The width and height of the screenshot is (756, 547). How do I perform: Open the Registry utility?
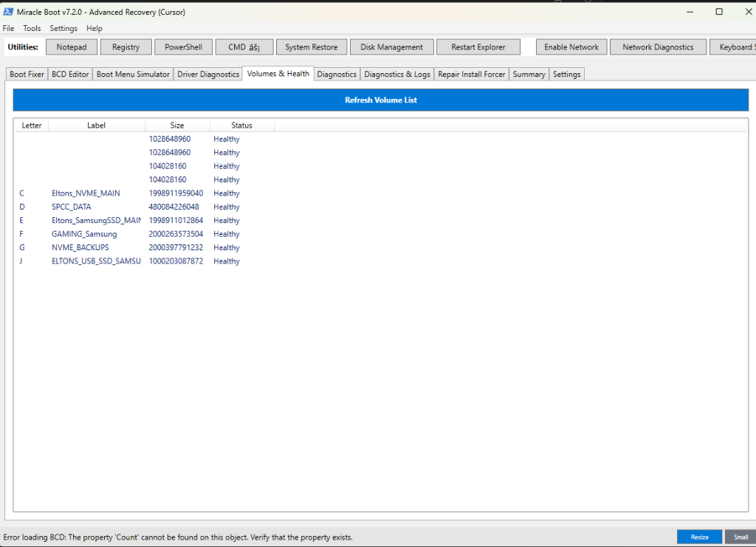(126, 47)
